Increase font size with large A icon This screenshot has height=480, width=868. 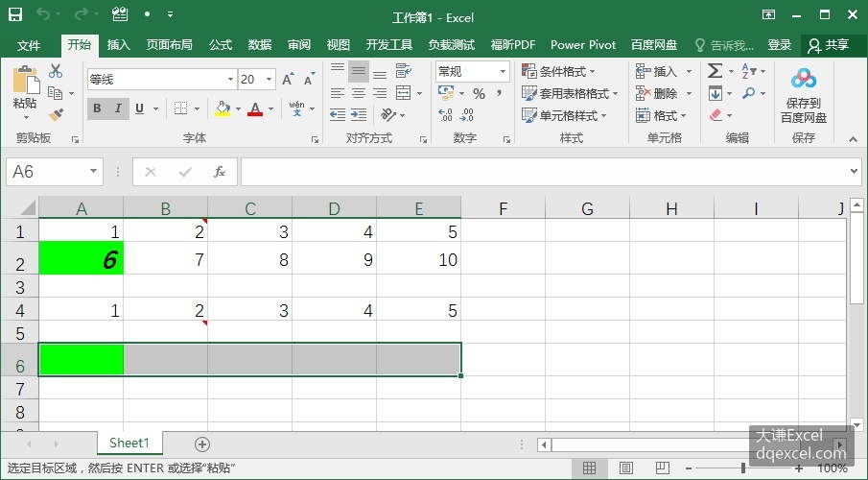[x=288, y=80]
